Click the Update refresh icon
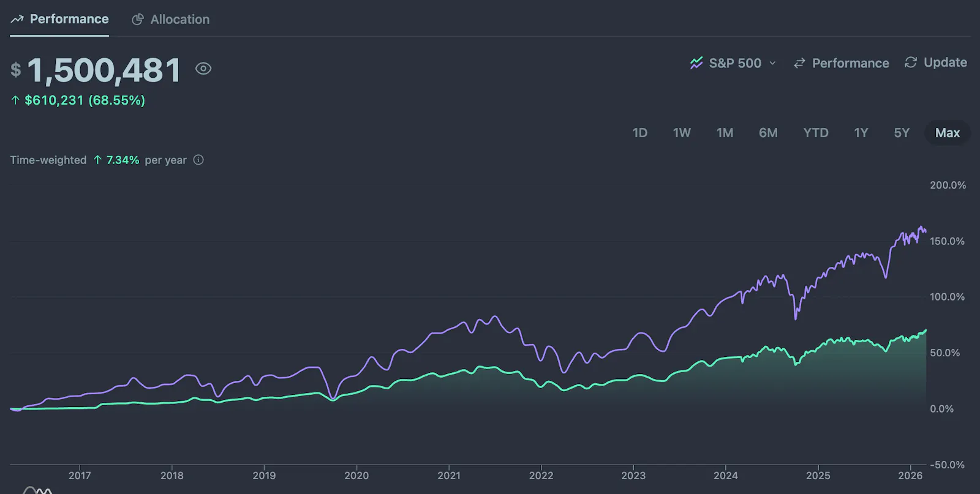Image resolution: width=980 pixels, height=494 pixels. click(911, 62)
